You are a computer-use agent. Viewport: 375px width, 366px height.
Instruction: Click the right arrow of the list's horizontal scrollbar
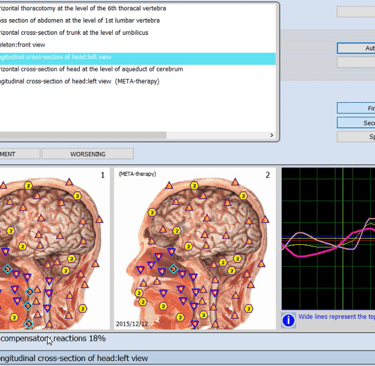point(272,135)
